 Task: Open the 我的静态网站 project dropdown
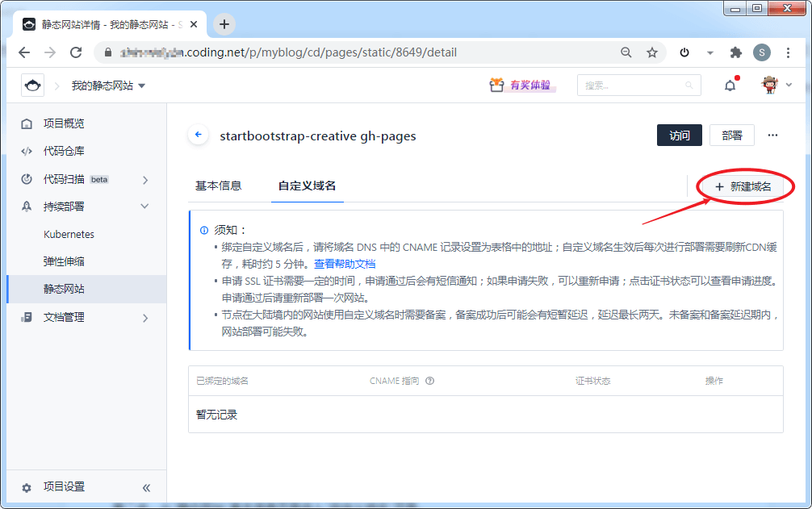(x=108, y=86)
